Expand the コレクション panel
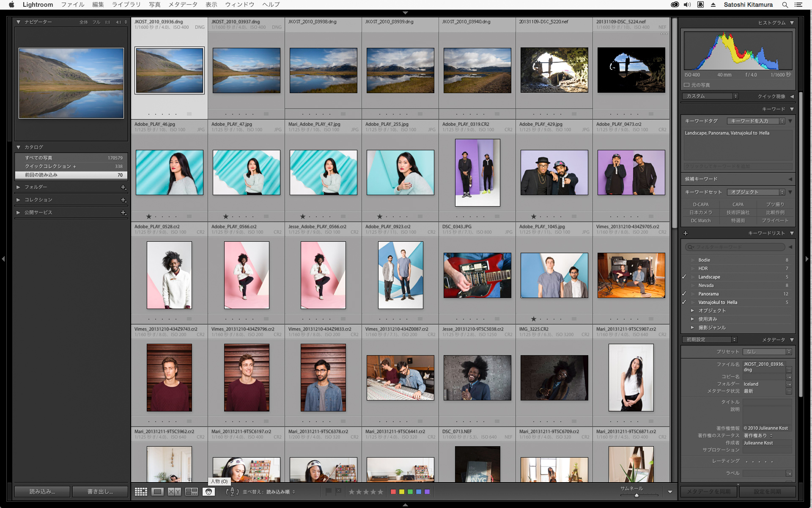Viewport: 812px width, 508px height. click(x=18, y=200)
